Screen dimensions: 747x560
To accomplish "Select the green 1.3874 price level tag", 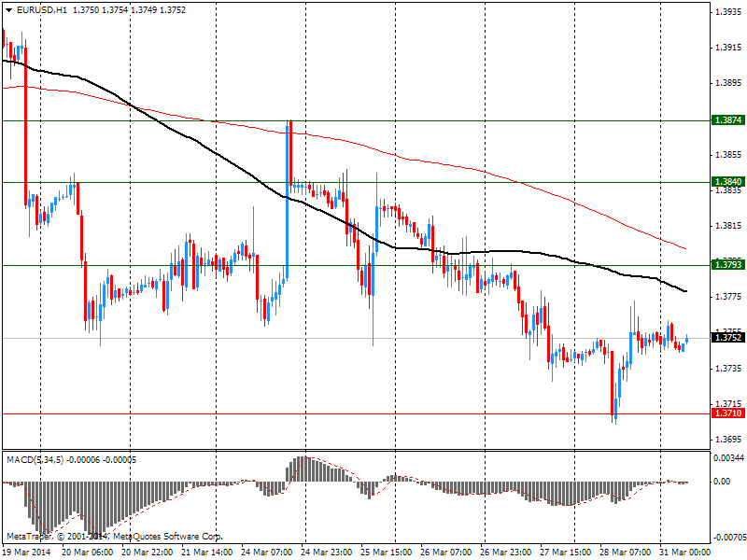I will pos(727,120).
